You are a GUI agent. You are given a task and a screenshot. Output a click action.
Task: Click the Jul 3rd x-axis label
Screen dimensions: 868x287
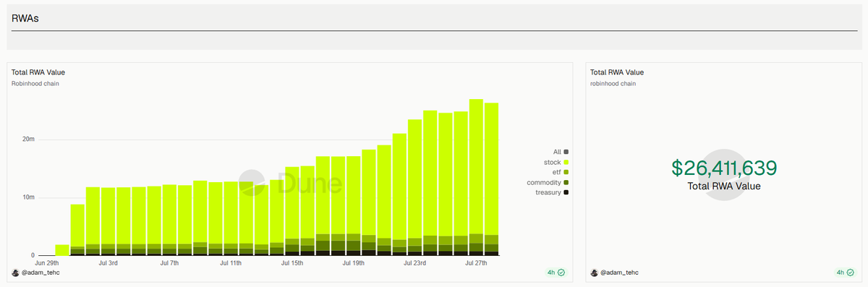point(107,262)
